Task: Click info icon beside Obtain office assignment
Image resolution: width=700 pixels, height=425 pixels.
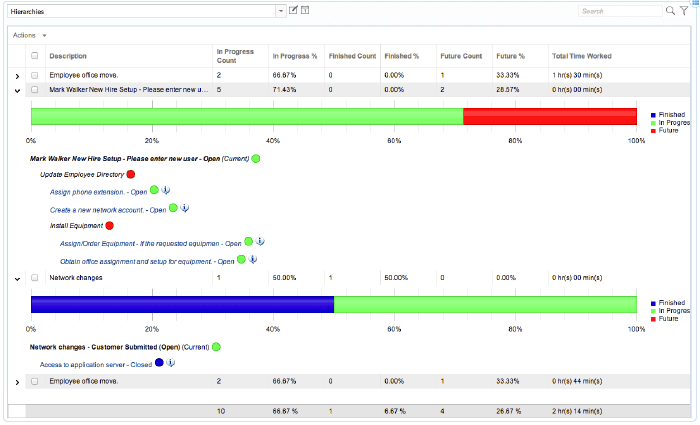Action: click(x=253, y=259)
